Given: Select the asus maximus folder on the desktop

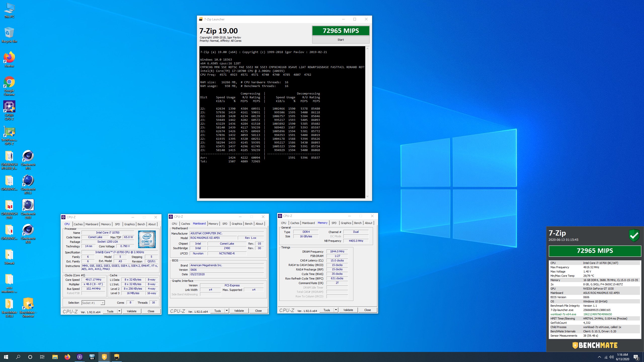Looking at the screenshot, I should point(9,283).
